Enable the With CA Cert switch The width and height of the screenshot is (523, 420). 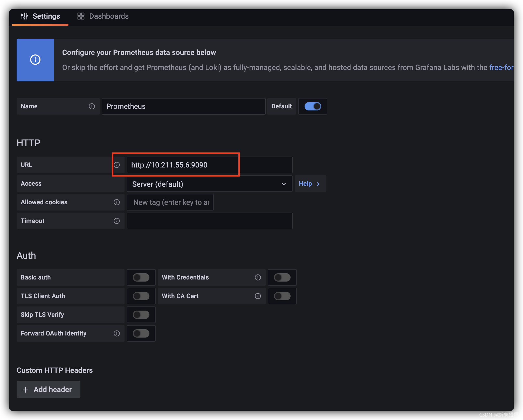pyautogui.click(x=282, y=296)
